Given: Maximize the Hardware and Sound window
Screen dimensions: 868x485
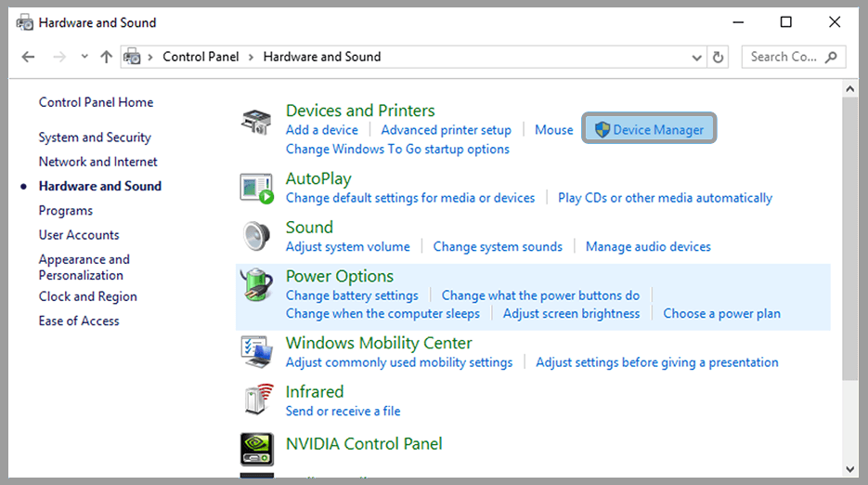Looking at the screenshot, I should click(786, 22).
